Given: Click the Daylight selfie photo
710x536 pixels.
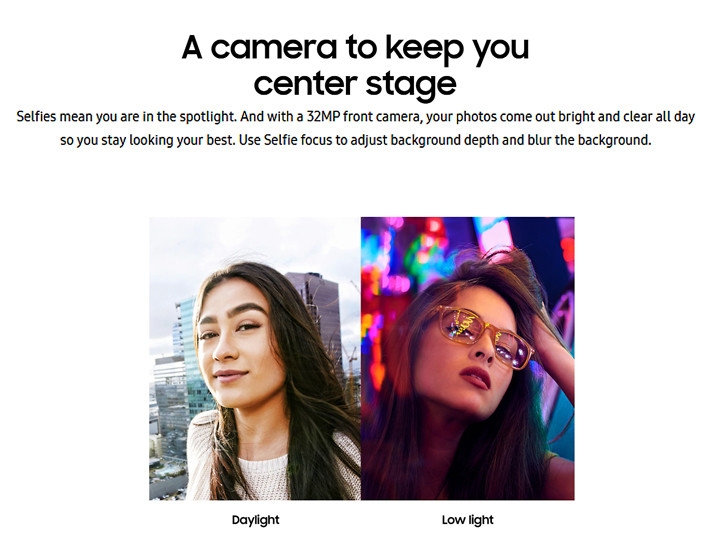Looking at the screenshot, I should coord(255,359).
